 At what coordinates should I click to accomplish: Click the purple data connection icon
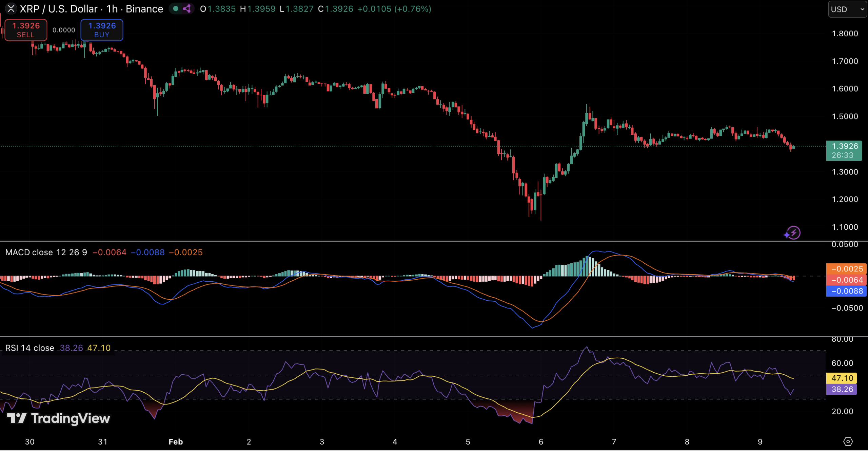point(187,9)
